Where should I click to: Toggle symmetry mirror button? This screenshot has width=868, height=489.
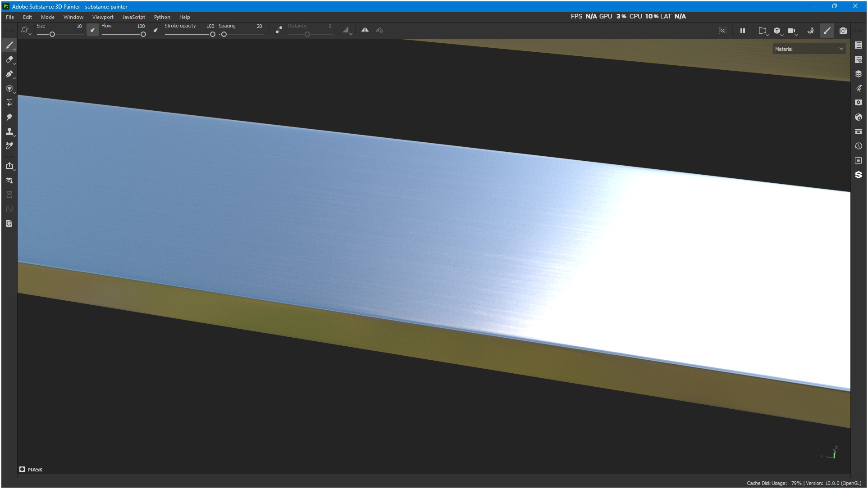(365, 30)
